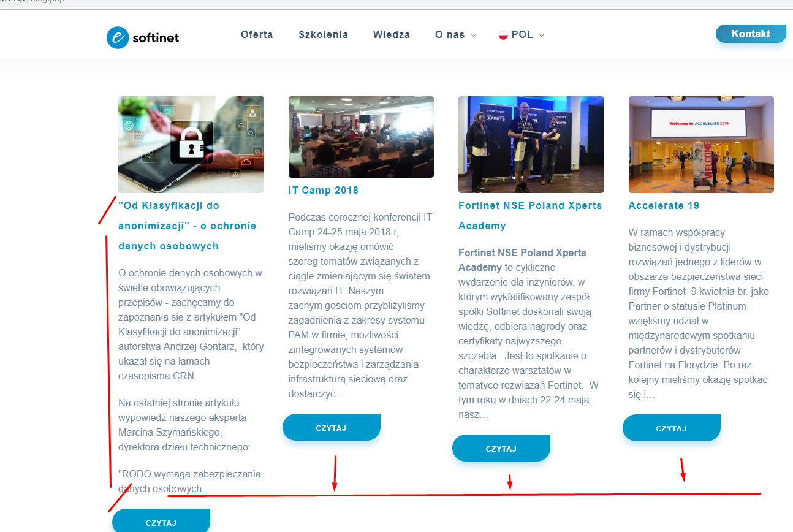Click the text "infrastrukturą sieciową oraz"
793x532 pixels.
(348, 379)
